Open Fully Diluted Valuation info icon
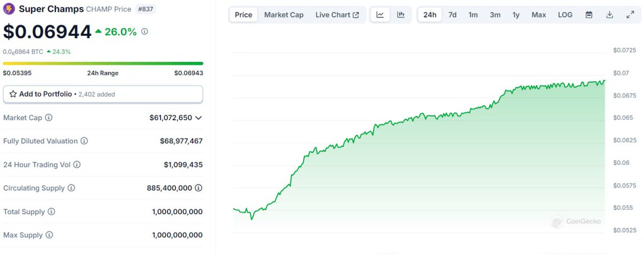Viewport: 644px width, 254px height. [84, 141]
